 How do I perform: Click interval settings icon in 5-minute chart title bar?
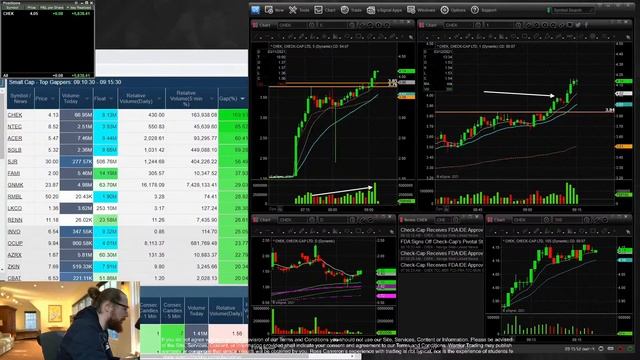tap(352, 25)
